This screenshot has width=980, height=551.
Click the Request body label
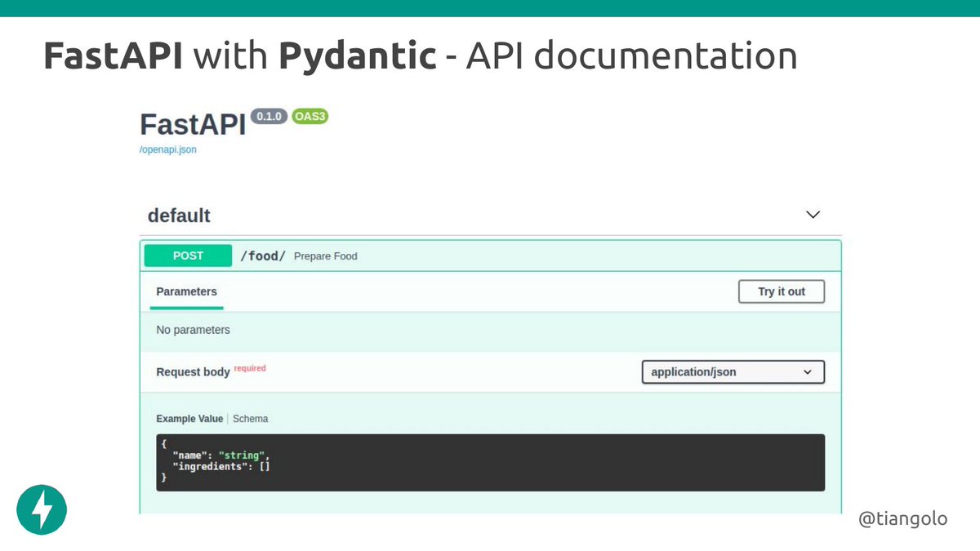click(194, 372)
